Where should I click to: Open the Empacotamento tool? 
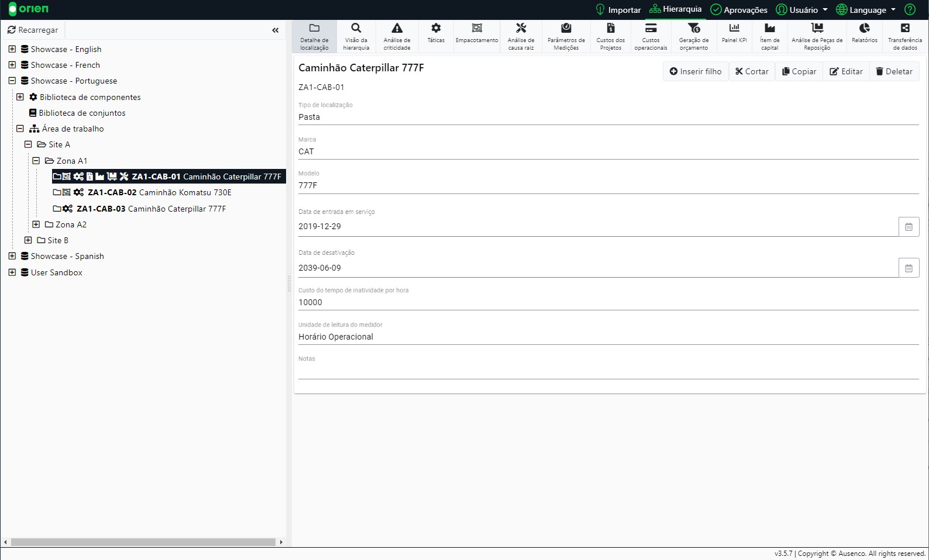tap(477, 36)
